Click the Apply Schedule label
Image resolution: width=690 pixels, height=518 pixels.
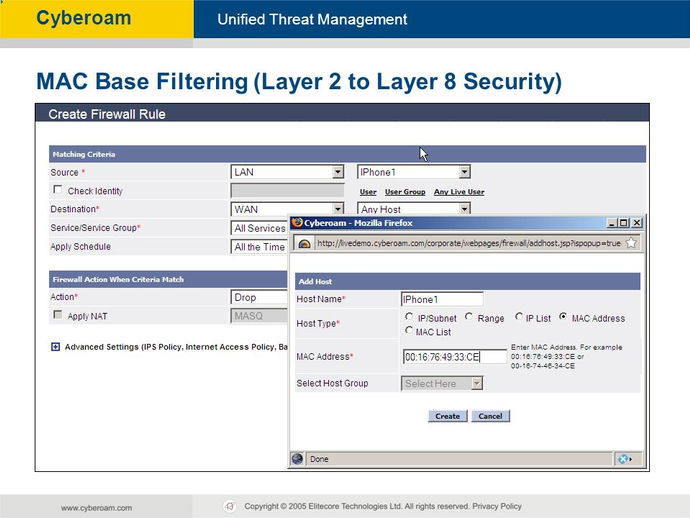pos(81,246)
